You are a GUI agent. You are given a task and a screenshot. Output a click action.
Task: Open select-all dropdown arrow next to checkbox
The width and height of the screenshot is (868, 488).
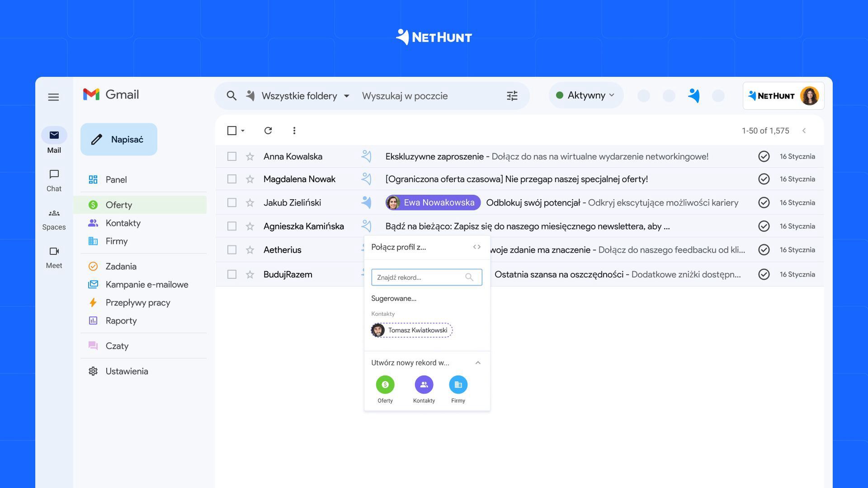(243, 131)
